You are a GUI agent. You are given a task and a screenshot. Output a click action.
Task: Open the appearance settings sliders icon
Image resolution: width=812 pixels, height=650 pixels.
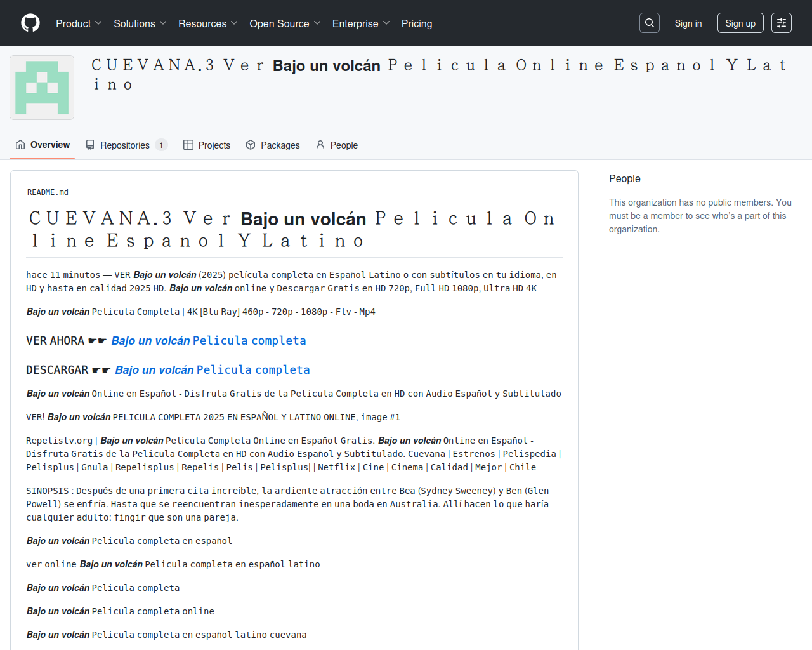pos(782,23)
